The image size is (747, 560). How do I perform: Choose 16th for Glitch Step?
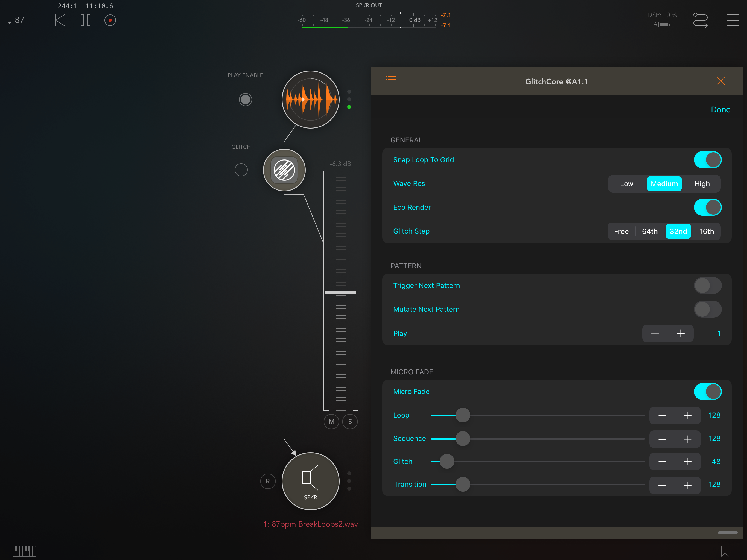click(707, 231)
